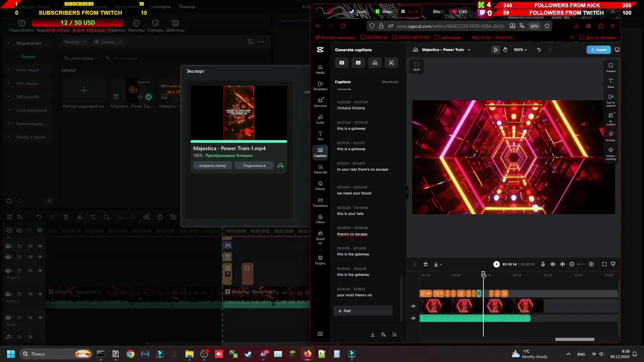Screen dimensions: 644x362
Task: Zoom in timeline with plus icon
Action: (591, 264)
